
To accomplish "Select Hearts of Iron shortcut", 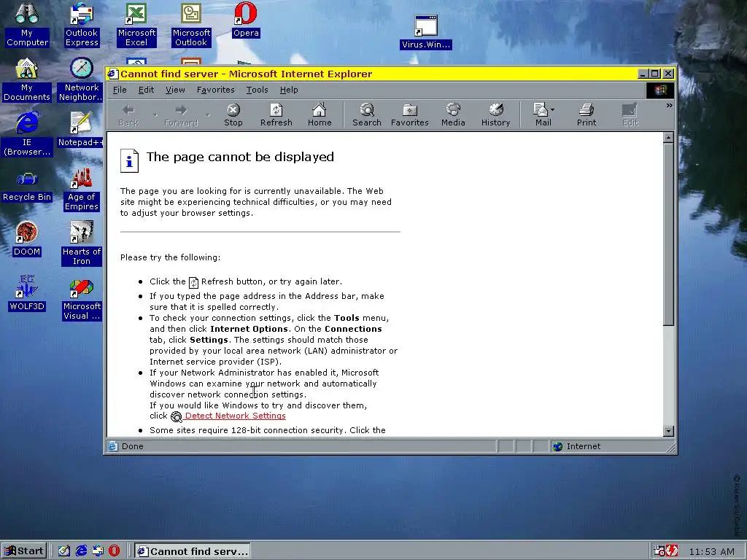I will 82,244.
